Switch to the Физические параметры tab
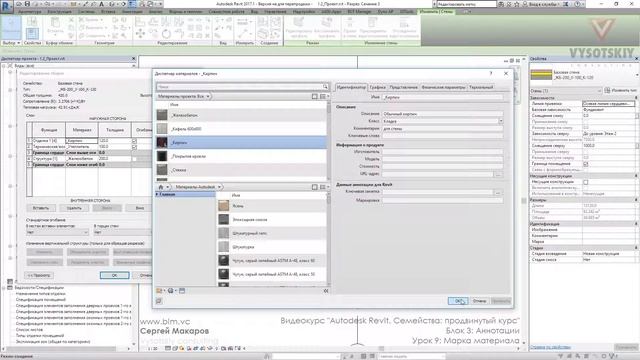This screenshot has height=360, width=640. pos(443,87)
